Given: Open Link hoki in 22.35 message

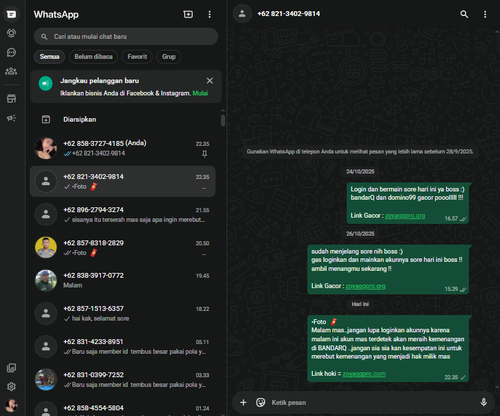Looking at the screenshot, I should (x=364, y=374).
